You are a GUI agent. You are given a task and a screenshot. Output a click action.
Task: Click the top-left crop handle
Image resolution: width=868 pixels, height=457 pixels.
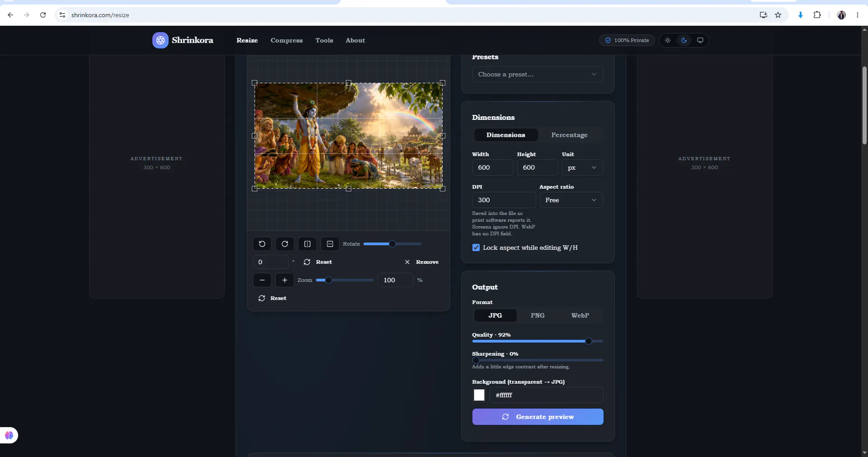click(255, 83)
